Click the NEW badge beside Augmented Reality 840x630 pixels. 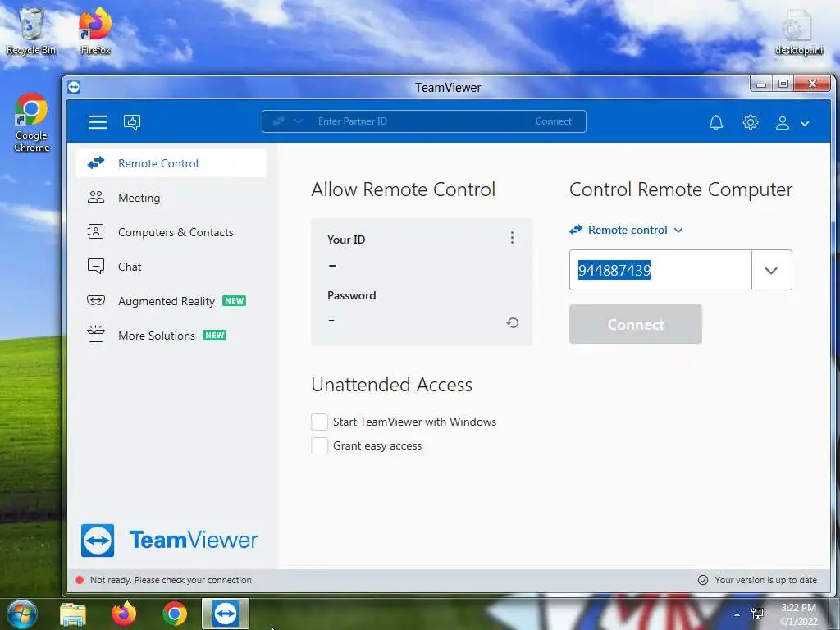click(x=234, y=300)
